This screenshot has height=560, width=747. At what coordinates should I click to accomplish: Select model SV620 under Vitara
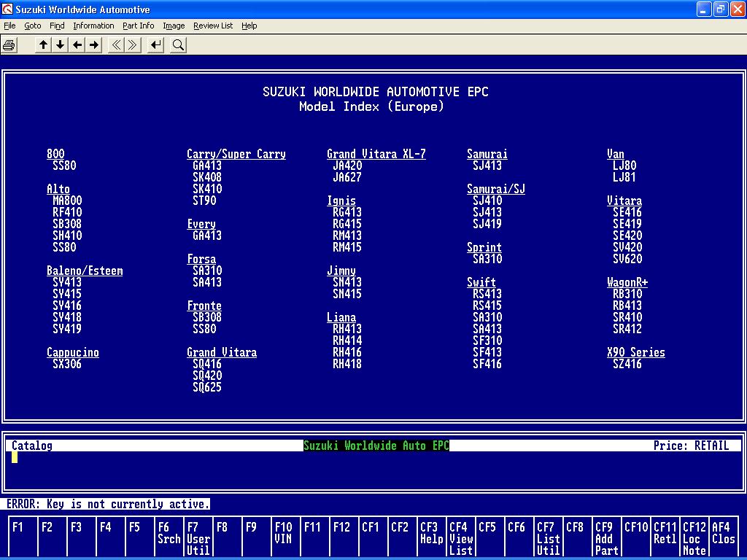tap(627, 259)
